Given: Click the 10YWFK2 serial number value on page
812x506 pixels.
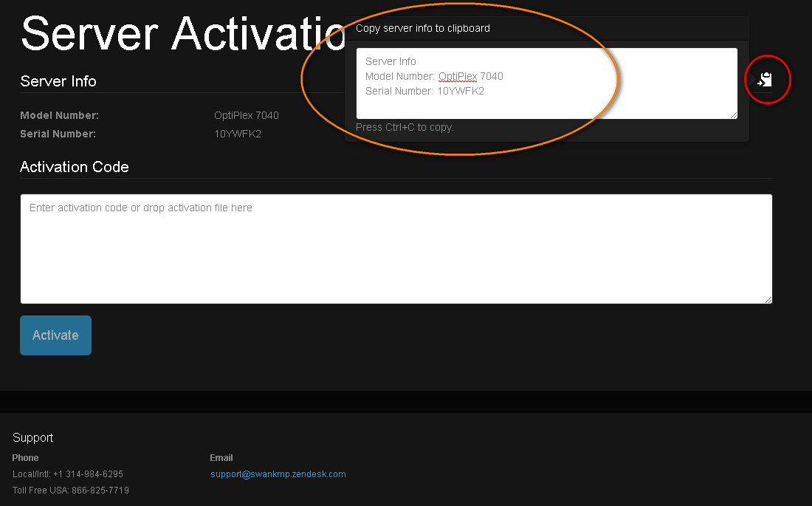Looking at the screenshot, I should [x=238, y=134].
